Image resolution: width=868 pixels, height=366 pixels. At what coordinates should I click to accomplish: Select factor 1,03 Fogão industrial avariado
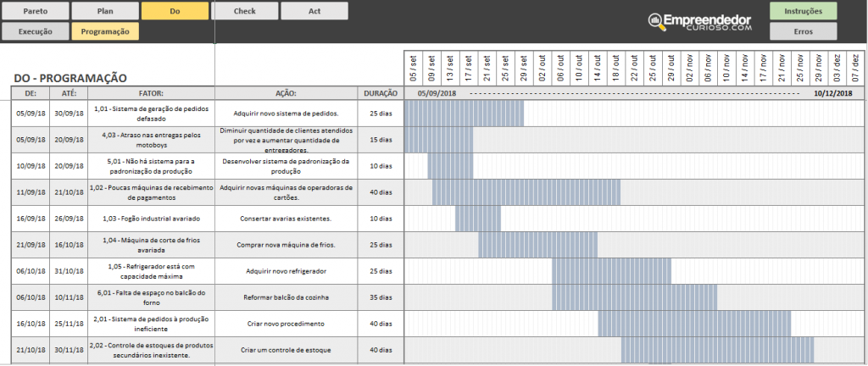(x=151, y=219)
